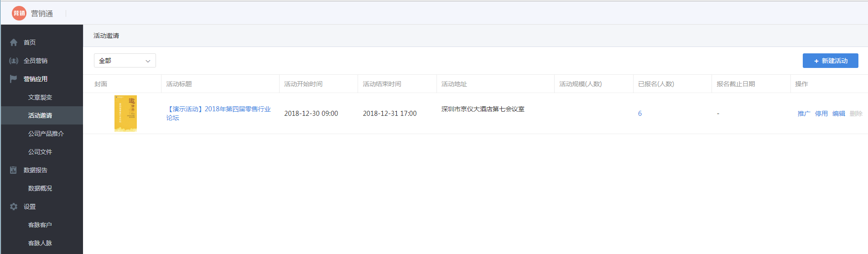Screen dimensions: 868x254
Task: Open 文章裂变 in the sidebar
Action: point(40,97)
